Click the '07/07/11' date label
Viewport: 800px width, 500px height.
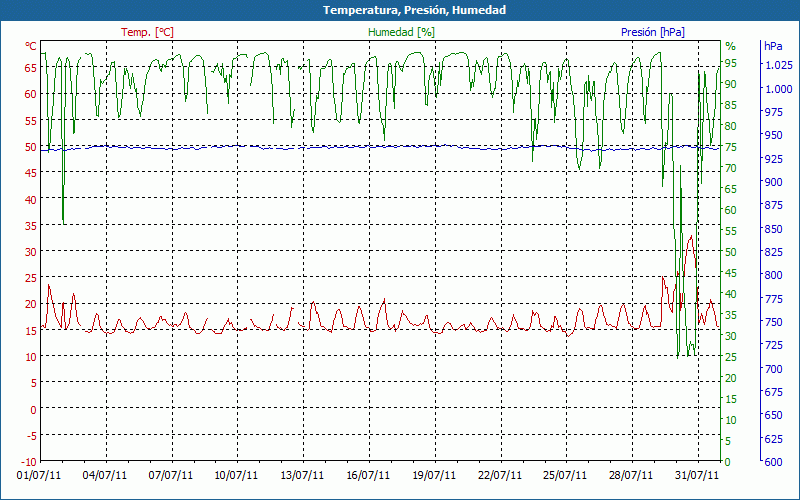point(171,475)
